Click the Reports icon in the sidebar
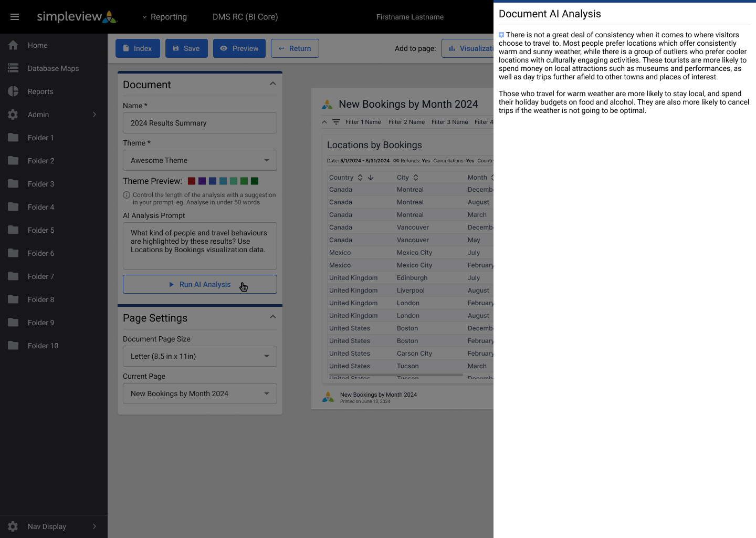Image resolution: width=756 pixels, height=538 pixels. (x=13, y=91)
